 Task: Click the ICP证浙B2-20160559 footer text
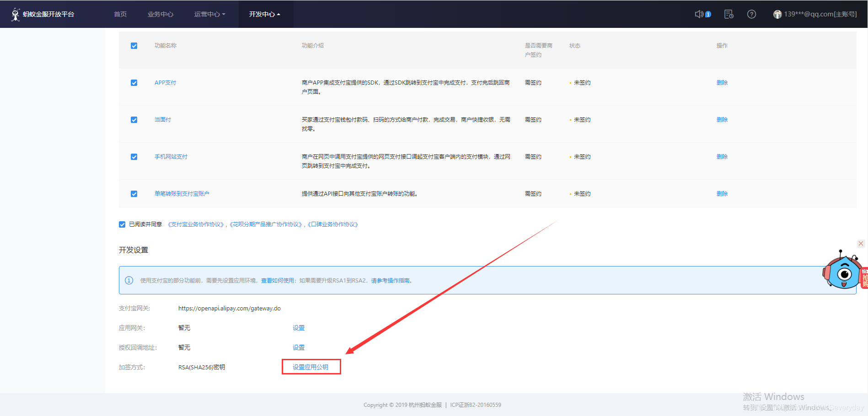pyautogui.click(x=476, y=405)
